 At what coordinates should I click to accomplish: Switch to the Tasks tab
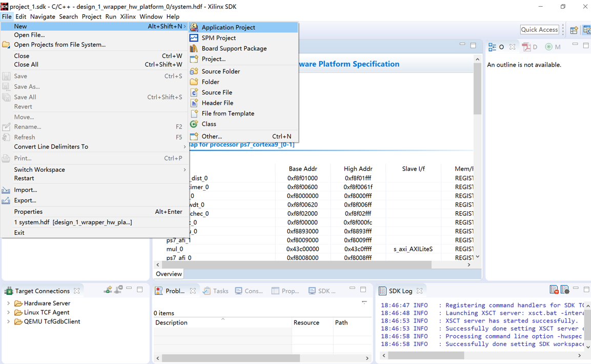[216, 291]
